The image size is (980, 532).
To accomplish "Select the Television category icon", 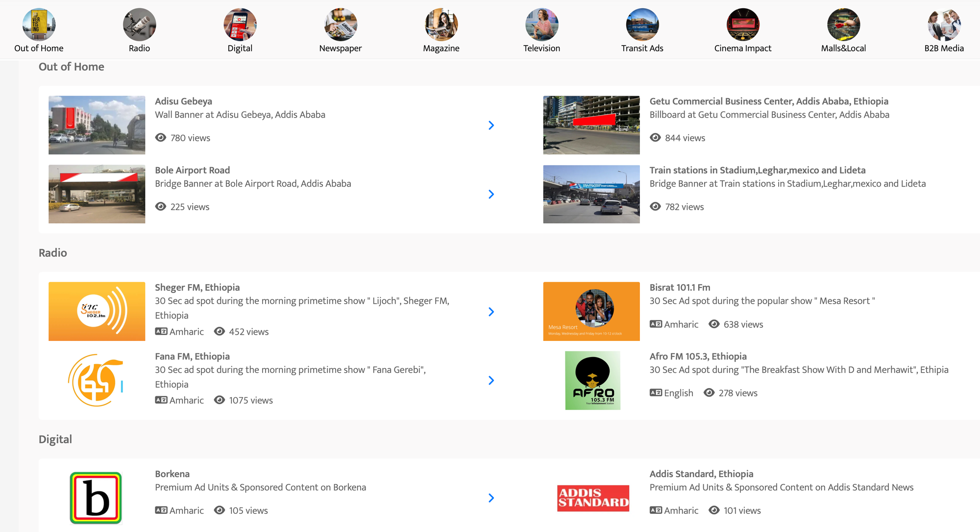I will [542, 24].
